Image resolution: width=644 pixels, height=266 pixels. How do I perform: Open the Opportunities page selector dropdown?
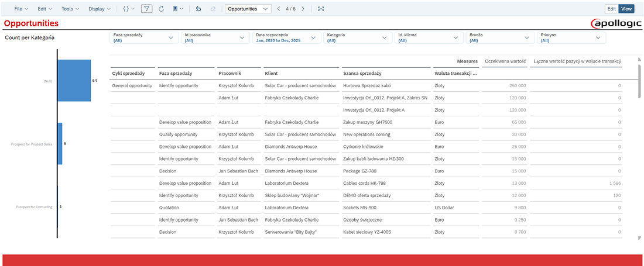[248, 9]
